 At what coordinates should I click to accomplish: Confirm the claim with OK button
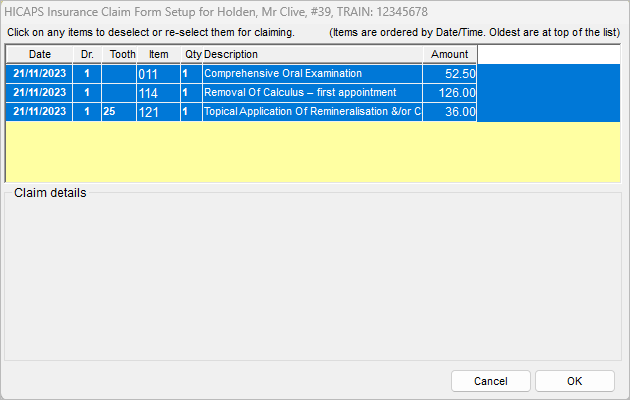click(575, 381)
